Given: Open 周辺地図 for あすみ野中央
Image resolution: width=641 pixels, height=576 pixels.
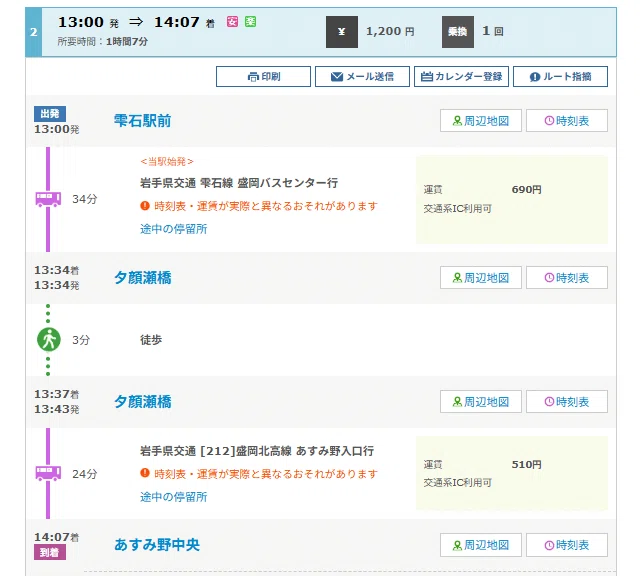Looking at the screenshot, I should (481, 545).
